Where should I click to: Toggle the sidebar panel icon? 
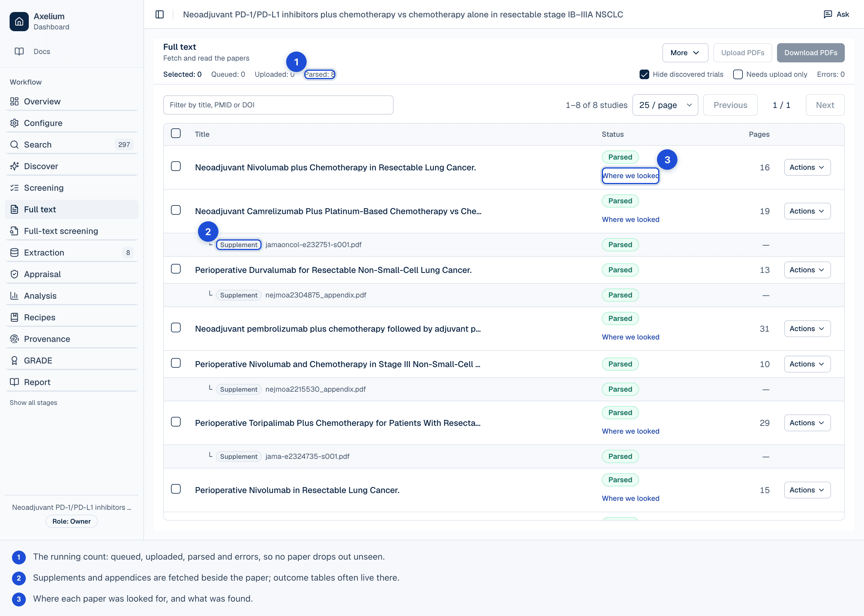pyautogui.click(x=160, y=14)
